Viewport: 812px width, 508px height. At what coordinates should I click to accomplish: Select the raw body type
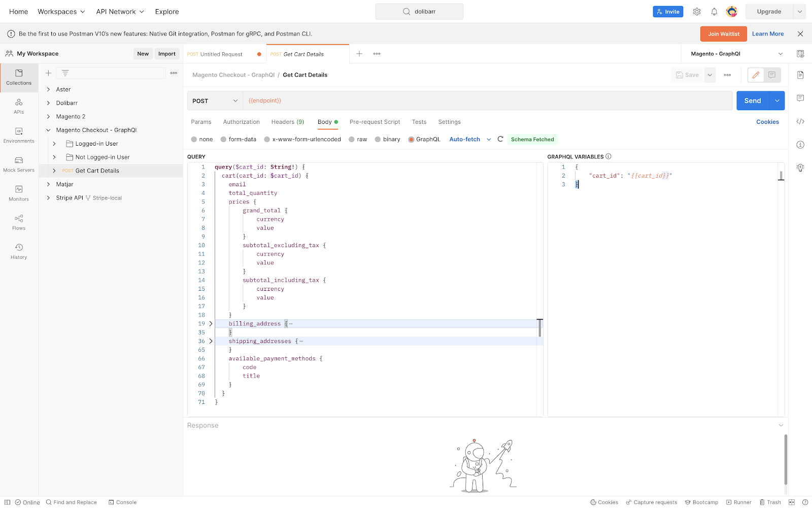click(x=352, y=139)
